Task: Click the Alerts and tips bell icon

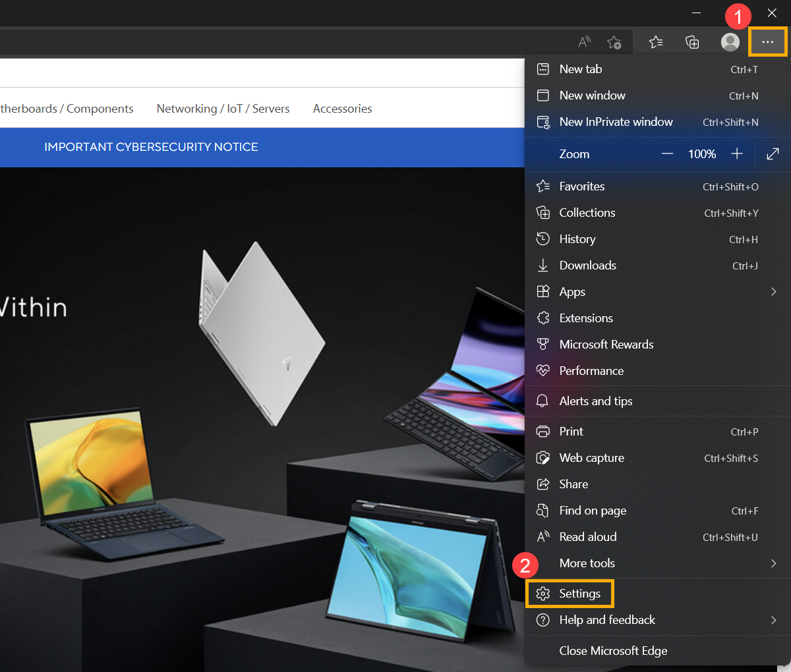Action: pyautogui.click(x=543, y=401)
